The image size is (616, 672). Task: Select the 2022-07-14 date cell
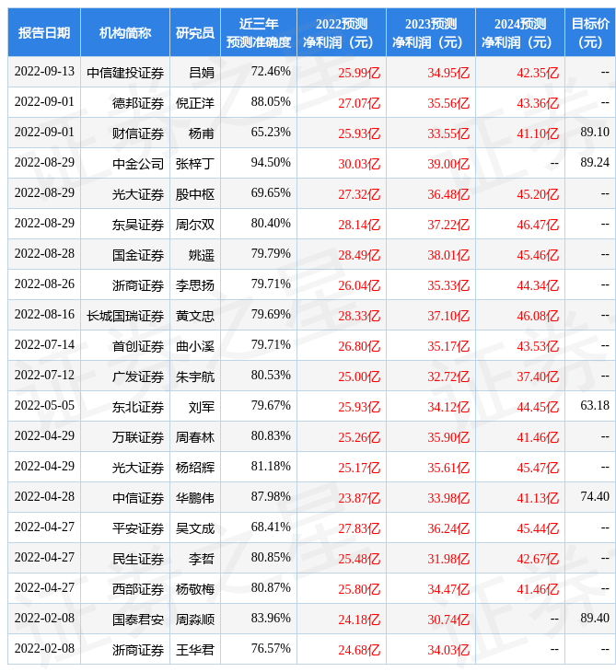[44, 345]
